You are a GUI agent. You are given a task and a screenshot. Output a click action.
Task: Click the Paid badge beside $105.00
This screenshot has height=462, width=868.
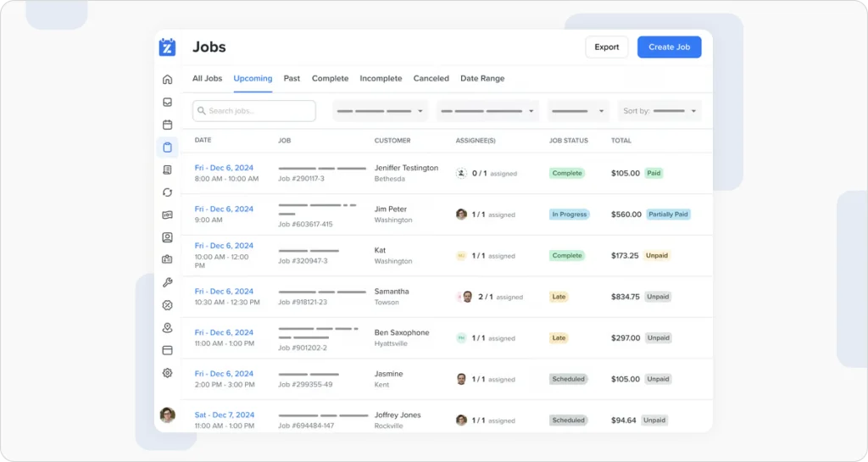tap(654, 173)
